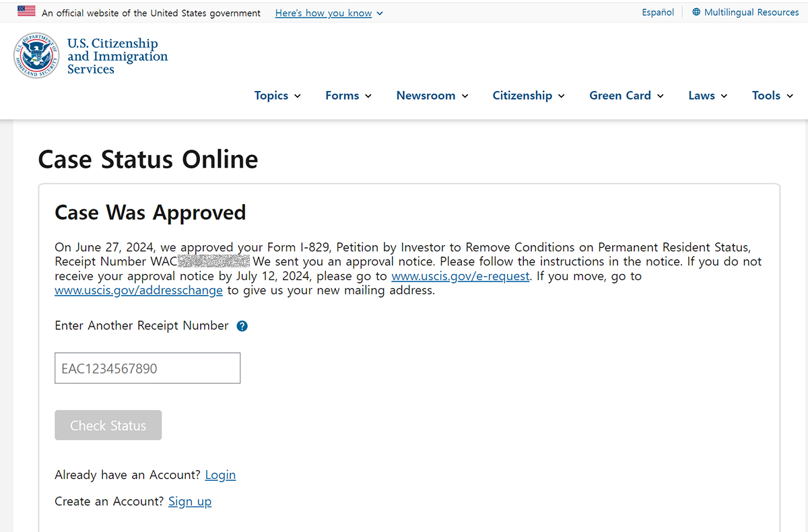Click the USCIS Homeland Security seal logo
Image resolution: width=808 pixels, height=532 pixels.
click(x=36, y=55)
